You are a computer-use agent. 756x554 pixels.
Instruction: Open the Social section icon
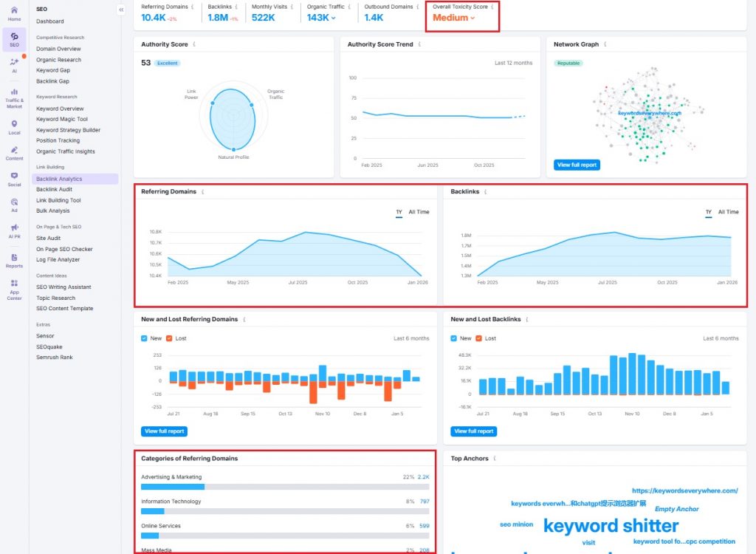point(13,177)
